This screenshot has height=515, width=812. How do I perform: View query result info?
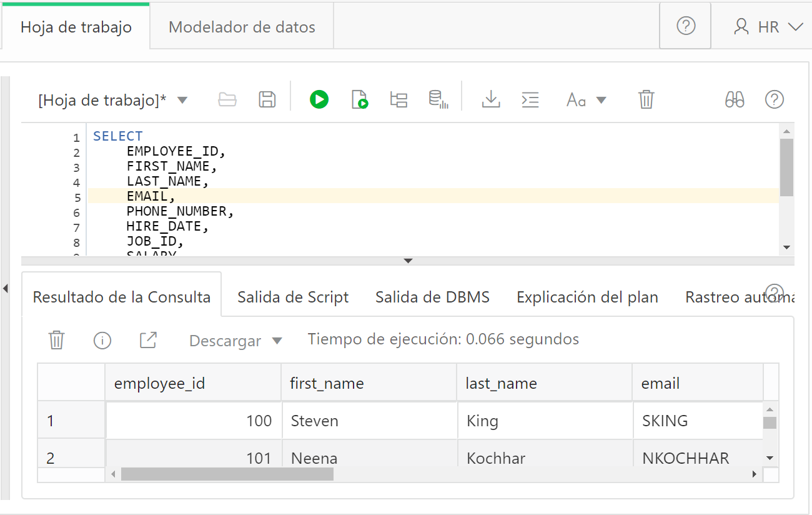pos(102,340)
